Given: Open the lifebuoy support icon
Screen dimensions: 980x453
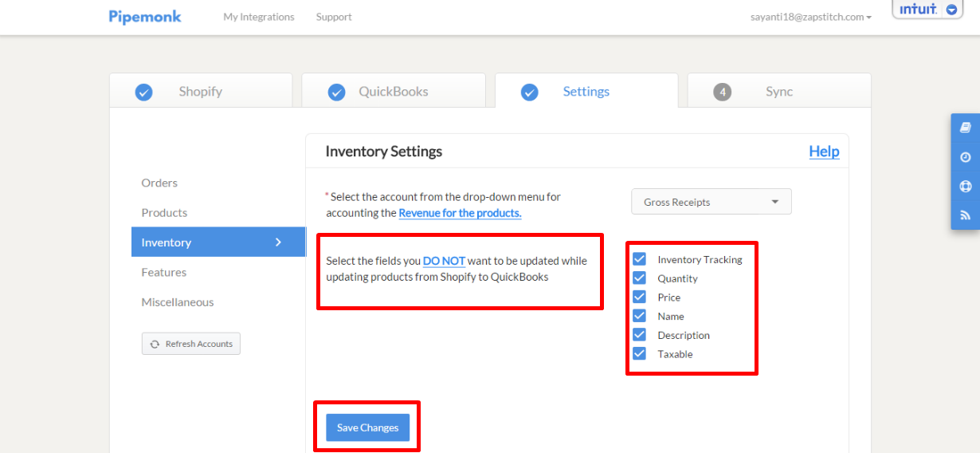Looking at the screenshot, I should tap(966, 187).
